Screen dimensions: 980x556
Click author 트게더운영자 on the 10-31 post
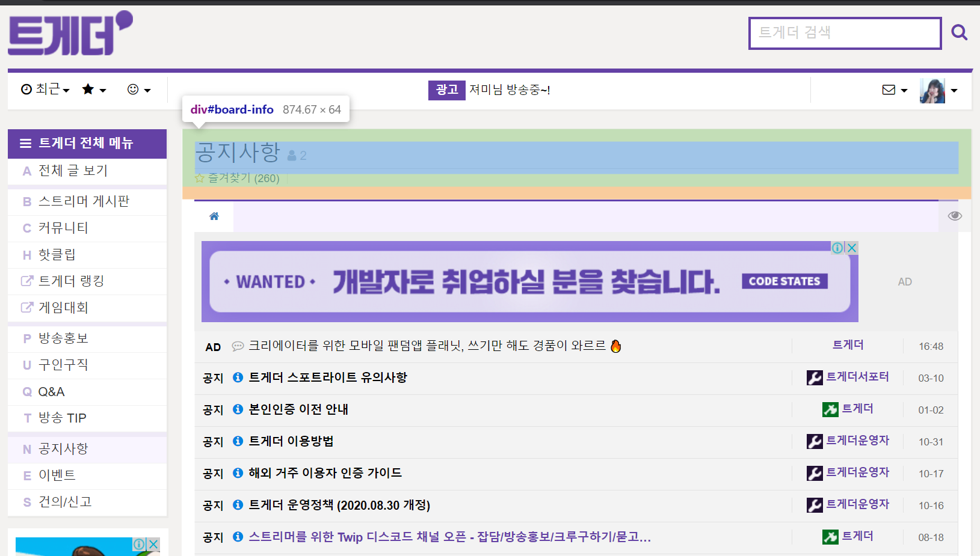point(857,441)
